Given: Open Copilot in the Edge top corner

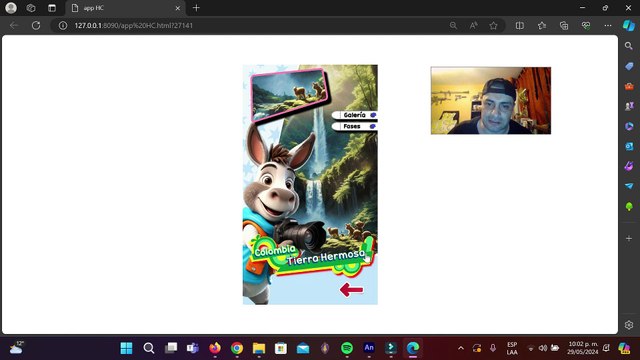Looking at the screenshot, I should [629, 25].
